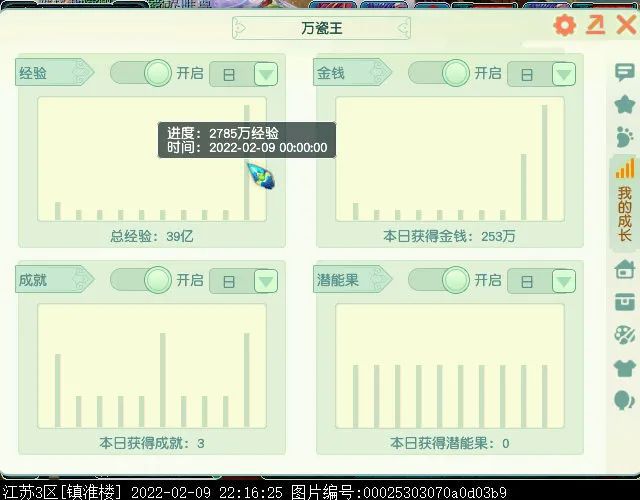Click the 本日获得成就: 3 text
The width and height of the screenshot is (640, 500).
pyautogui.click(x=152, y=443)
